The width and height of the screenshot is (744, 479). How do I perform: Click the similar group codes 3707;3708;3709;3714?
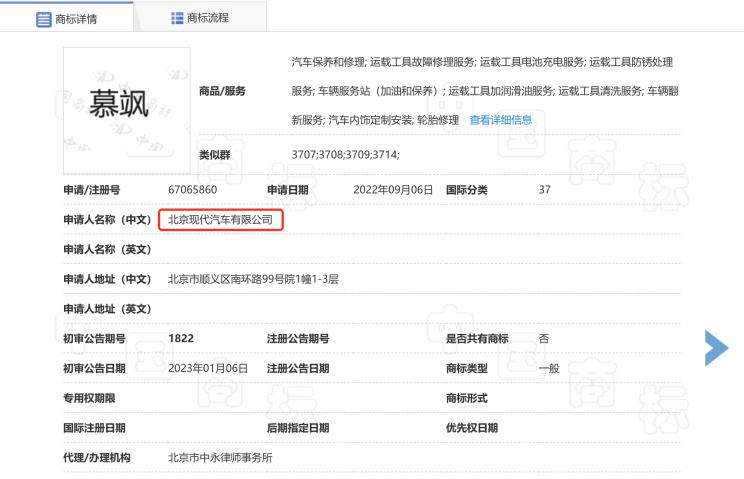(x=345, y=154)
